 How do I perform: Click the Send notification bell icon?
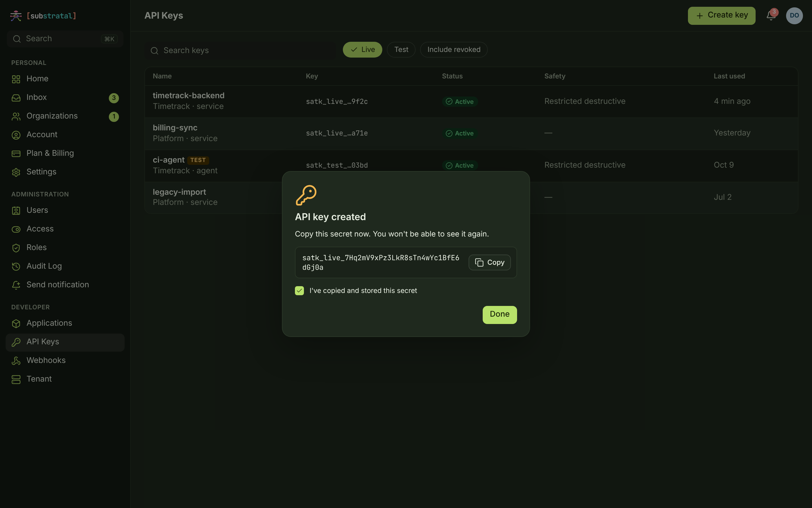[x=16, y=285]
